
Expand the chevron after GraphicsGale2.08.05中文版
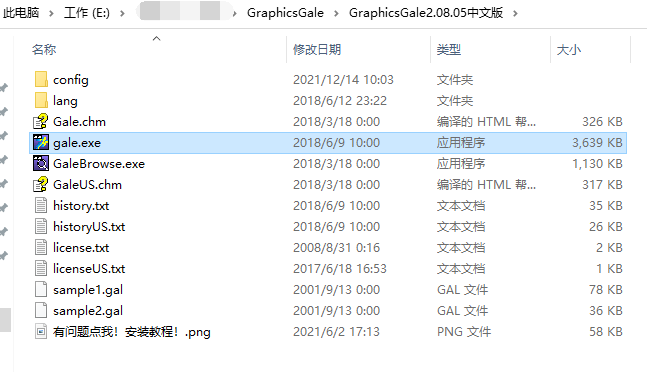(x=515, y=14)
